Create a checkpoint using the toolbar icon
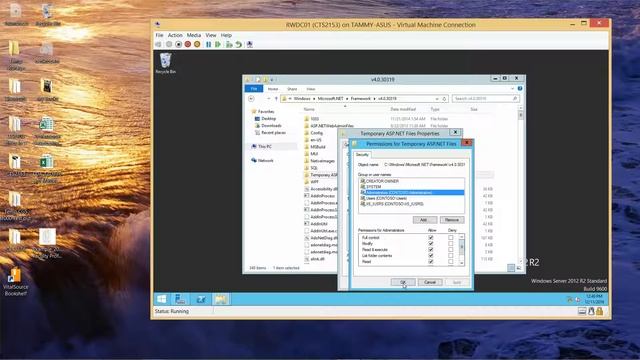Screen dimensions: 640x360 tap(229, 44)
